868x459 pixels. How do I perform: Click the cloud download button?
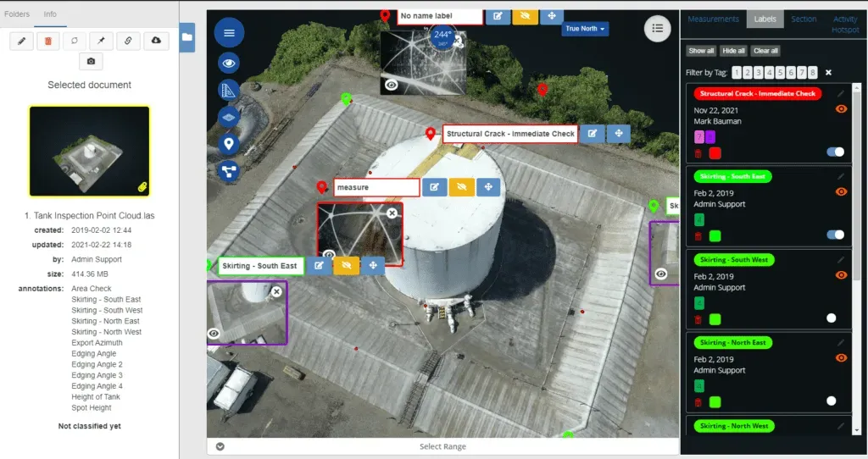point(156,41)
